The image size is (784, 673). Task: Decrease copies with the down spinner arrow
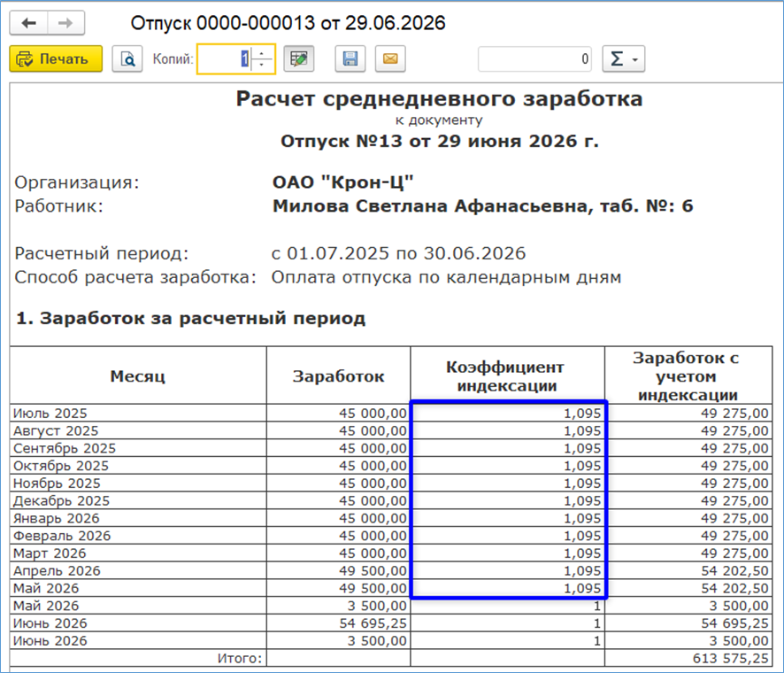[262, 66]
